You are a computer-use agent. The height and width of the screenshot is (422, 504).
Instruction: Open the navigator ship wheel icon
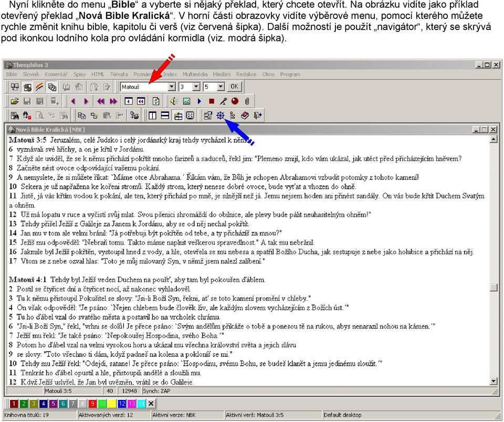pyautogui.click(x=220, y=115)
